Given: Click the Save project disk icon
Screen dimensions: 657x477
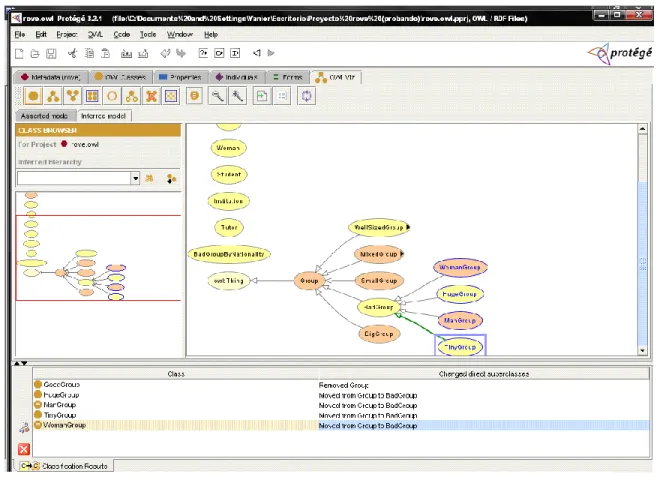Looking at the screenshot, I should click(x=51, y=53).
